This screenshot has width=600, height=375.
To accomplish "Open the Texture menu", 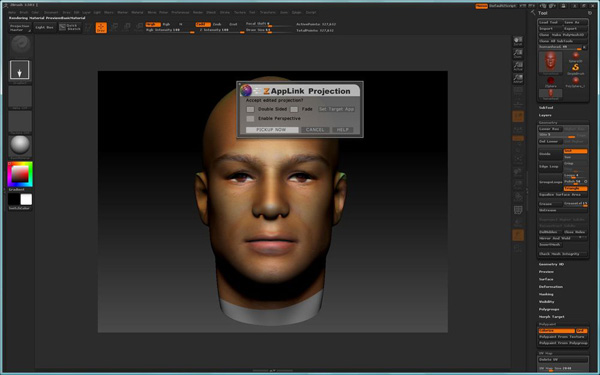I will pyautogui.click(x=240, y=12).
